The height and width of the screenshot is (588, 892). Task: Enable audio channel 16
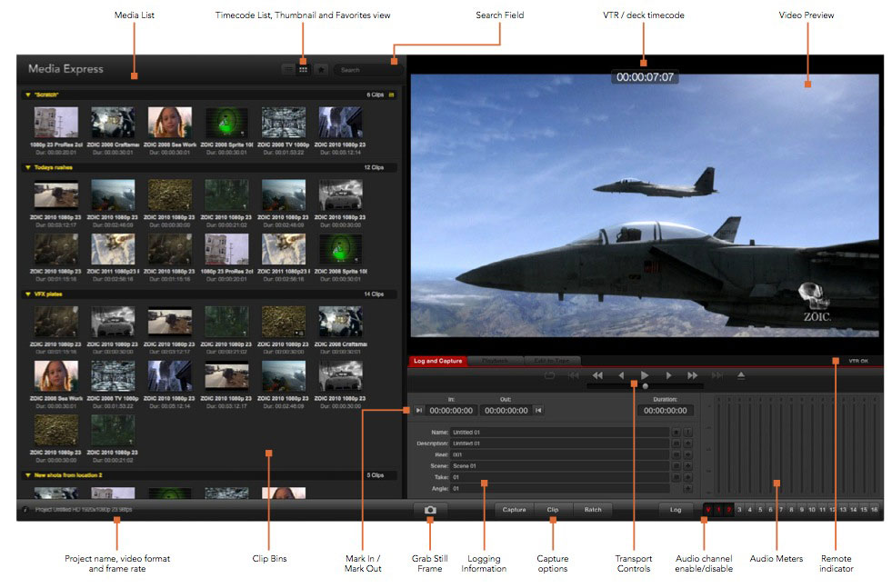(874, 510)
